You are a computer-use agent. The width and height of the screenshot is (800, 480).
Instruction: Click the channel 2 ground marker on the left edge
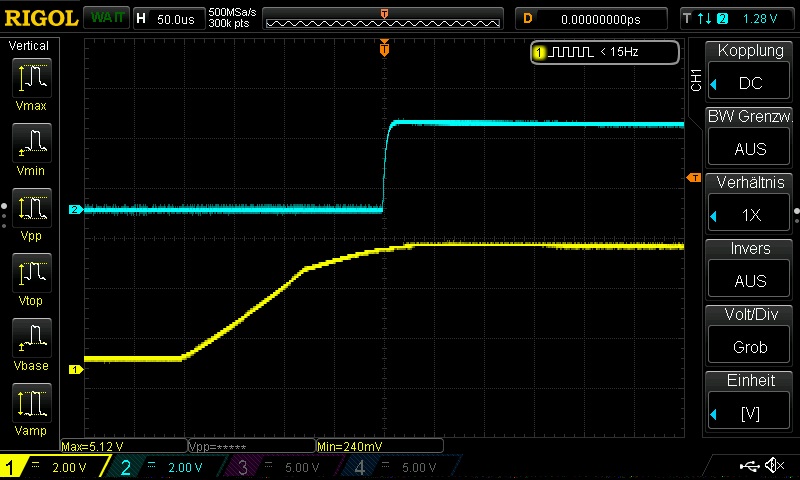click(x=76, y=209)
